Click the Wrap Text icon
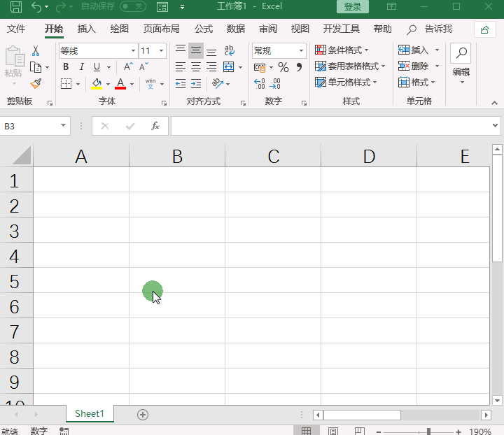 click(229, 51)
